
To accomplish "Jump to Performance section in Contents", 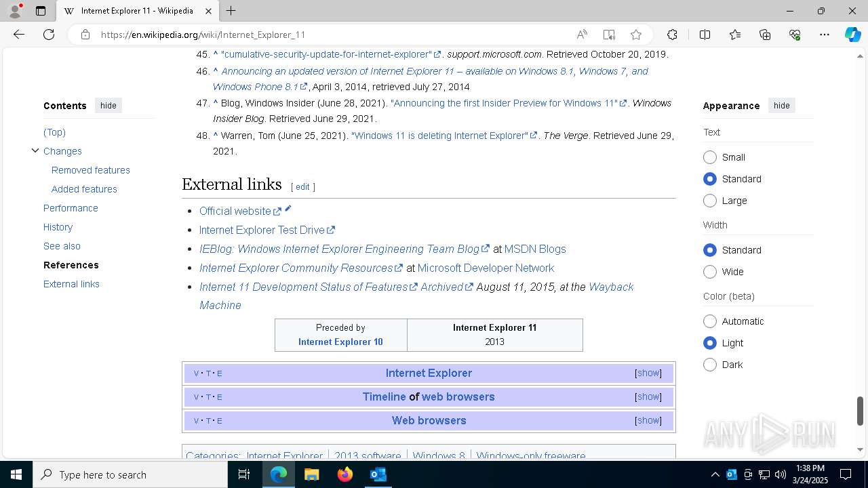I will click(x=71, y=208).
